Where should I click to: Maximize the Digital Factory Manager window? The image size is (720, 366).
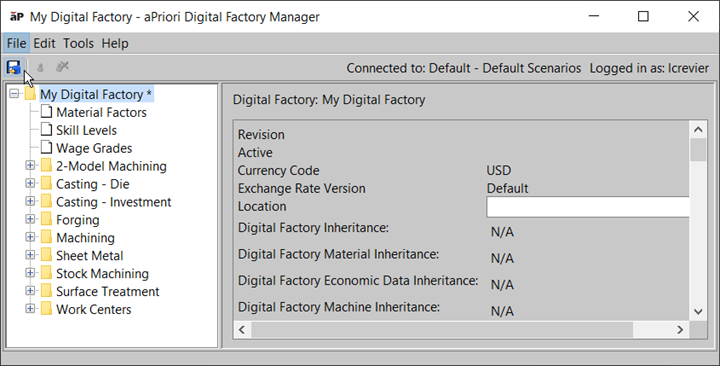coord(643,17)
